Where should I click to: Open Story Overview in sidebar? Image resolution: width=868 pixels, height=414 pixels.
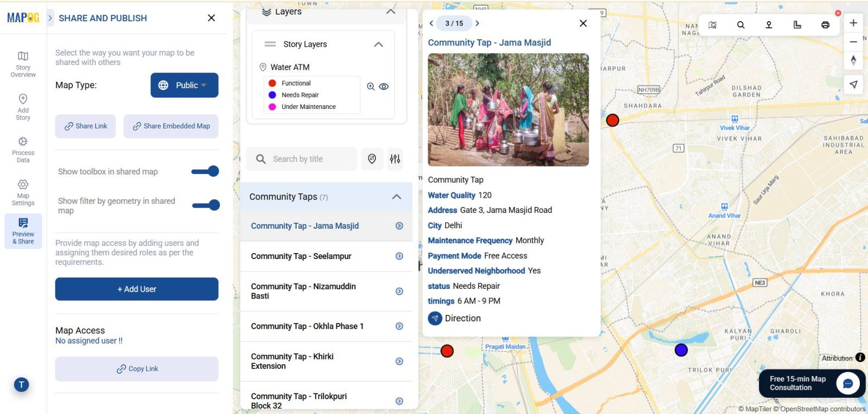(23, 64)
